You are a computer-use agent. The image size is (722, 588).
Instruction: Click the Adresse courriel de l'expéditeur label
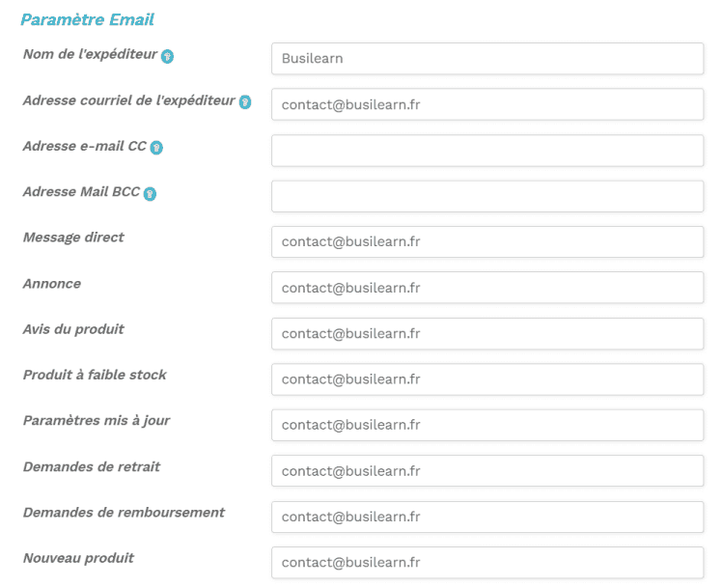point(129,100)
